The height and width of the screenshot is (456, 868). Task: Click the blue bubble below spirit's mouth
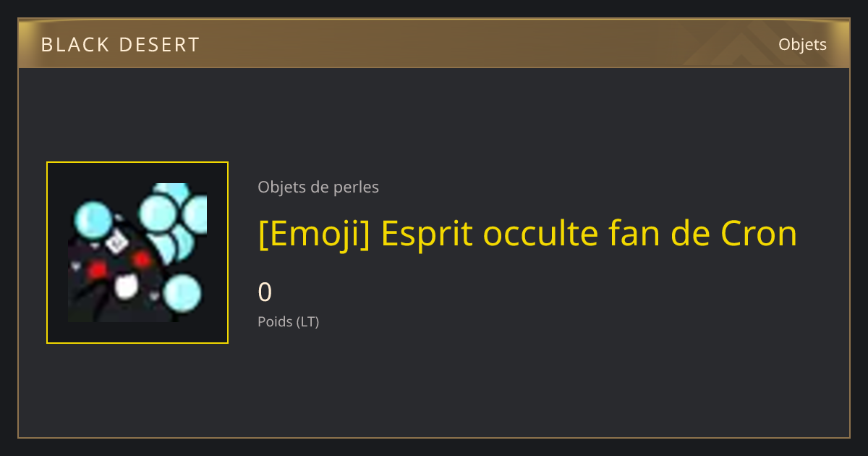click(x=181, y=293)
